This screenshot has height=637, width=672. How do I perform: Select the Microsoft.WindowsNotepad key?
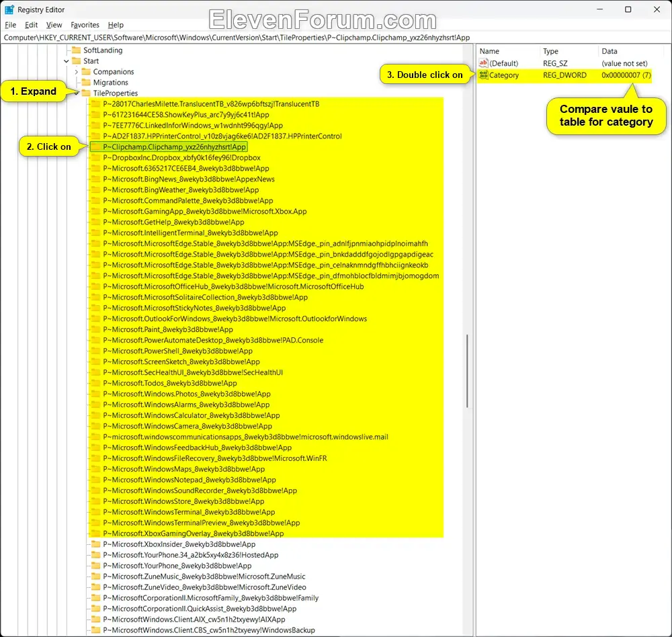pos(190,480)
